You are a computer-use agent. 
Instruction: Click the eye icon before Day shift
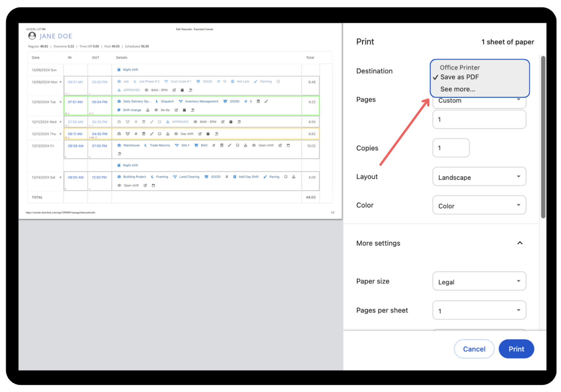176,134
